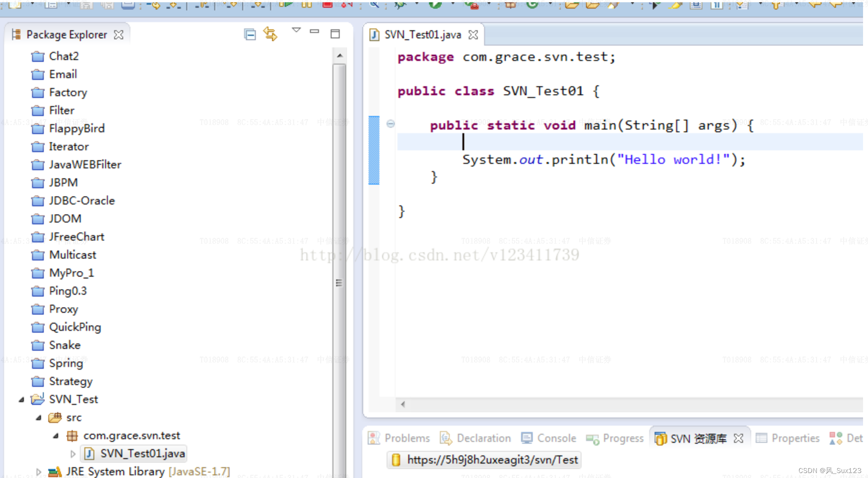Screen dimensions: 868x478
Task: Select the Email project
Action: pos(63,74)
